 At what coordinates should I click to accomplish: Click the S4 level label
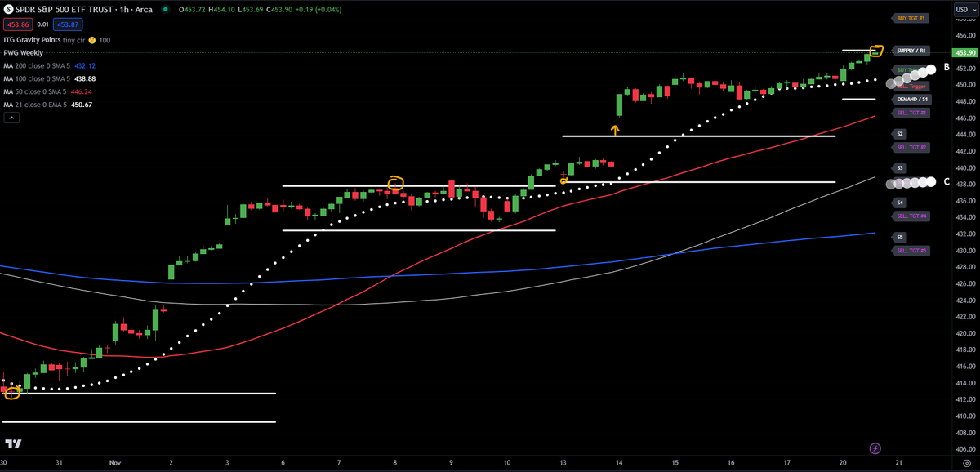pyautogui.click(x=899, y=202)
